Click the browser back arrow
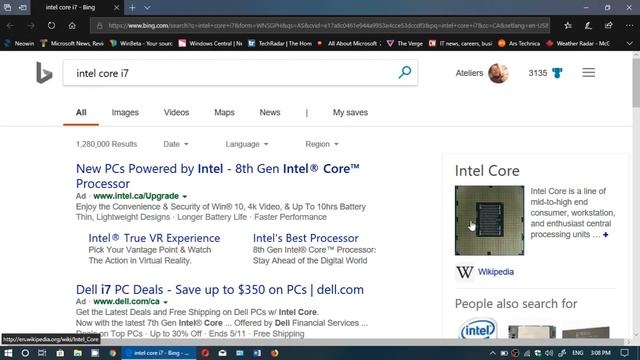Viewport: 640px width, 360px height. click(x=10, y=25)
